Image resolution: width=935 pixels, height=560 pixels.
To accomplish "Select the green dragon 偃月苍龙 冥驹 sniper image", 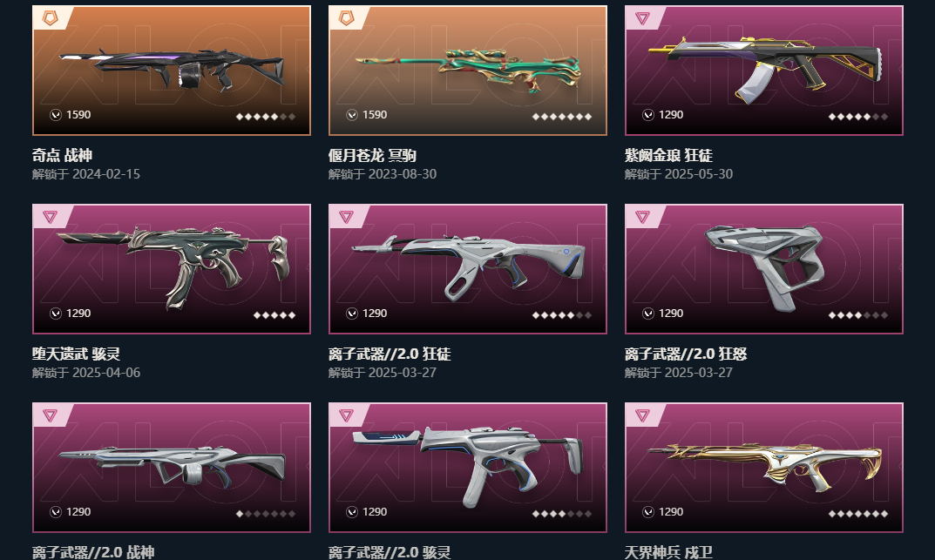I will (467, 70).
